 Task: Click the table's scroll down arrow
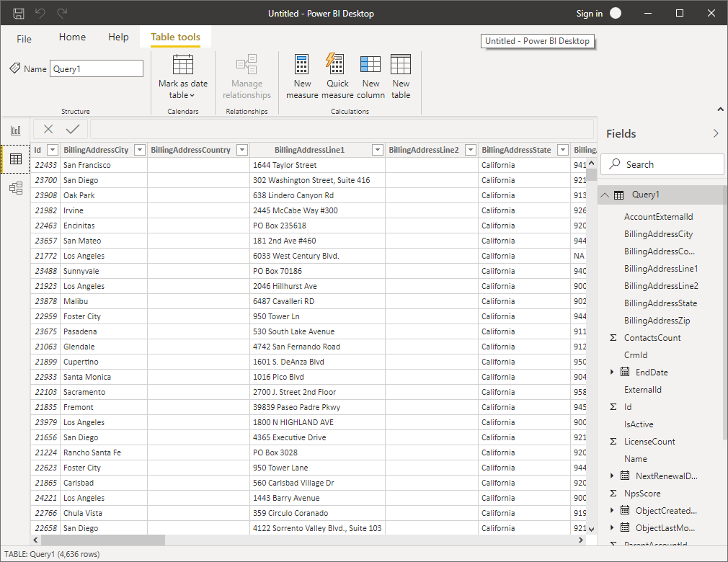pyautogui.click(x=591, y=529)
